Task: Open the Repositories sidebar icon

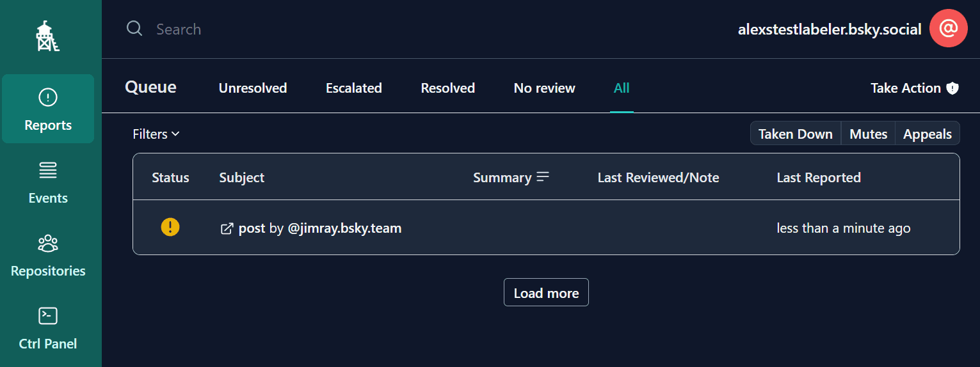Action: [48, 244]
